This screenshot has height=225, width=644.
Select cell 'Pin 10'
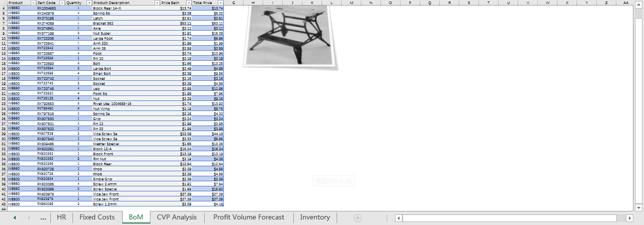126,58
